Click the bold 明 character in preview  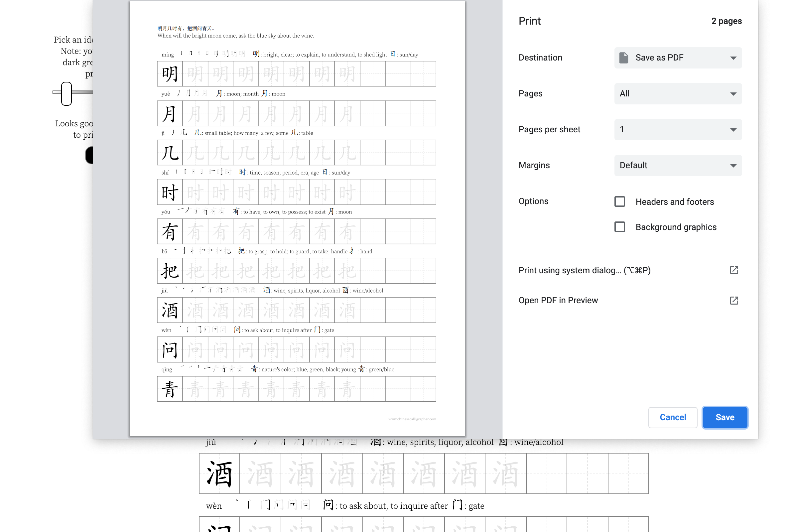(170, 74)
